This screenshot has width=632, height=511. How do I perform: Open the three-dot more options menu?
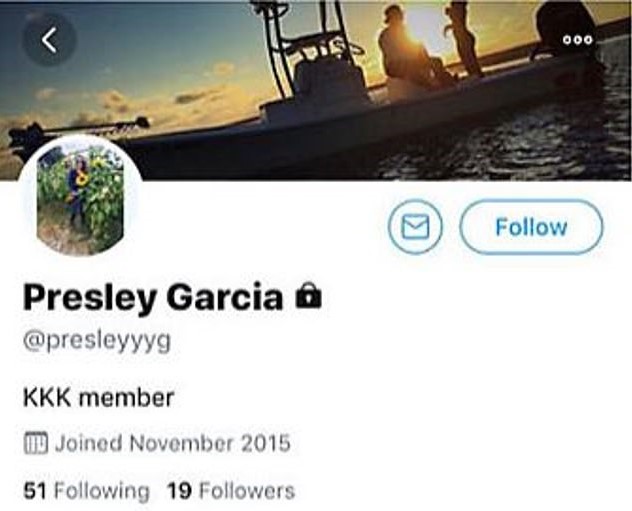578,39
